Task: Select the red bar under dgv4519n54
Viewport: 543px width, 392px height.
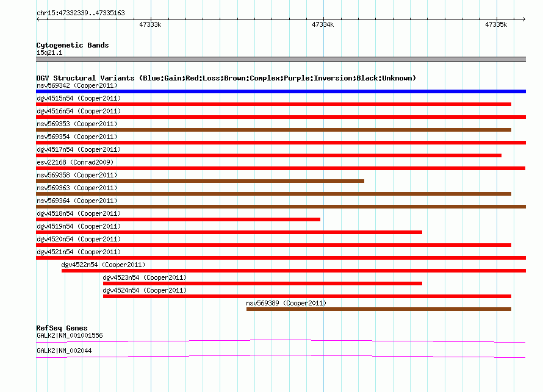Action: coord(229,232)
